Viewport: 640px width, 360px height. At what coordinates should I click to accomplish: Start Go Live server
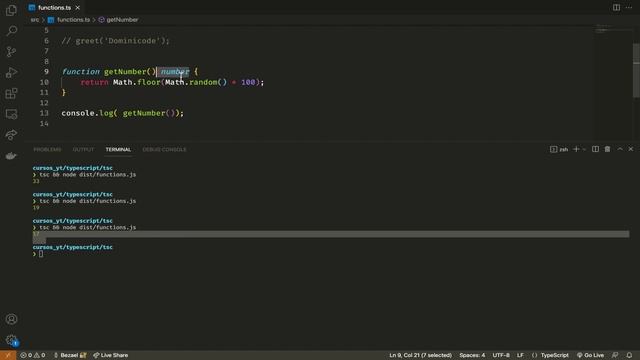click(590, 355)
